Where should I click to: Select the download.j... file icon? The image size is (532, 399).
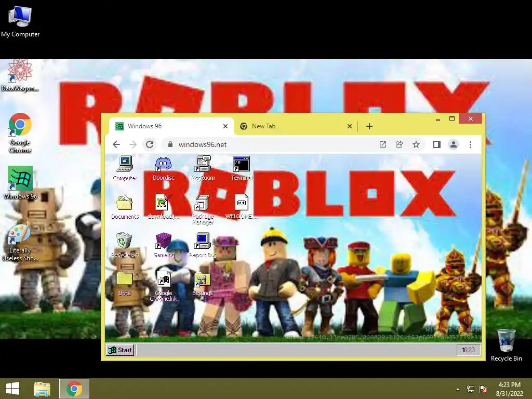pos(164,207)
